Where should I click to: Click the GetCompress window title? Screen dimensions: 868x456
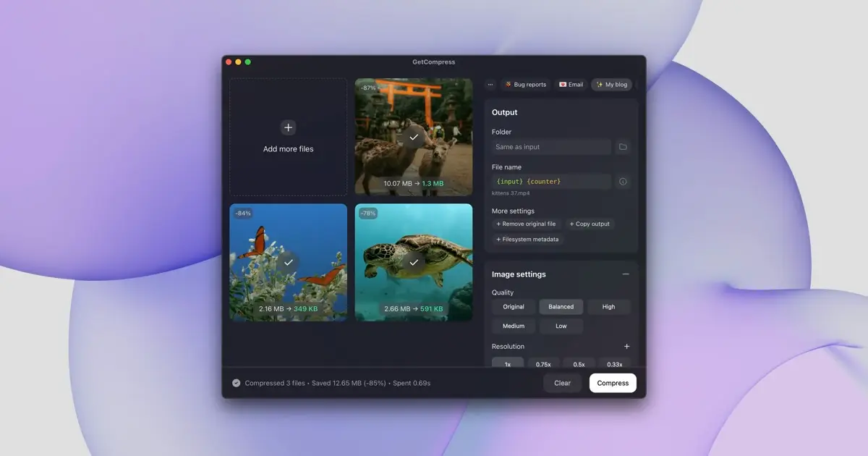434,62
